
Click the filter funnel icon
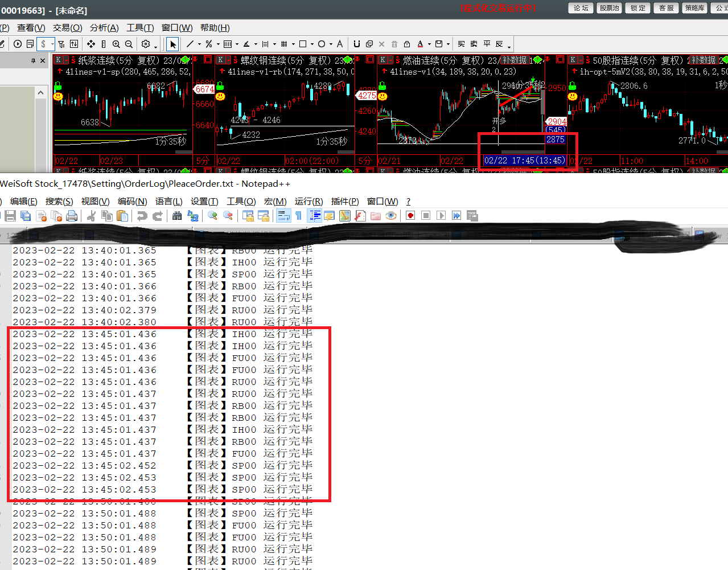coord(61,44)
